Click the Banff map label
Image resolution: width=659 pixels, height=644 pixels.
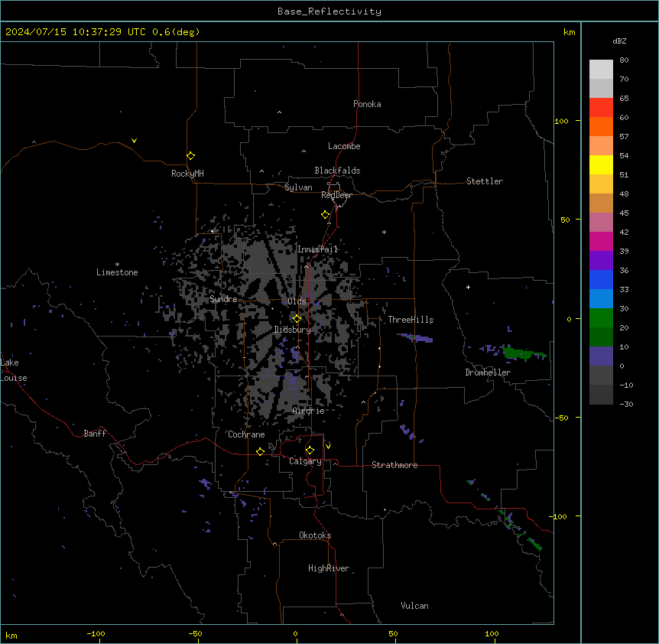(95, 434)
